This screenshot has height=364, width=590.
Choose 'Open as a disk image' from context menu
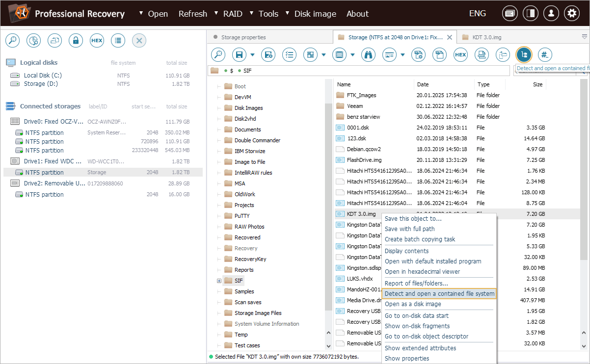tap(412, 304)
